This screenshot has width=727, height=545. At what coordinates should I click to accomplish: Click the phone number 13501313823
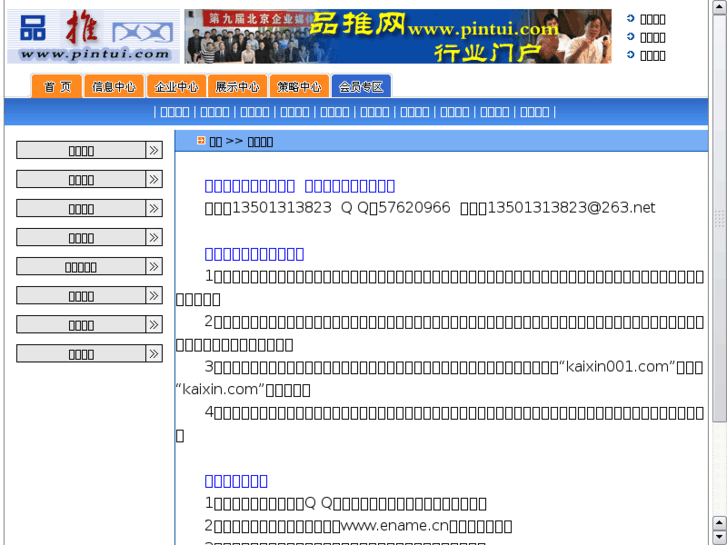(x=281, y=207)
